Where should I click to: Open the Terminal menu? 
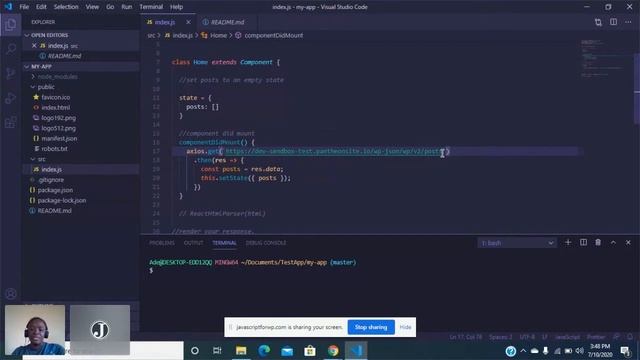(x=151, y=7)
